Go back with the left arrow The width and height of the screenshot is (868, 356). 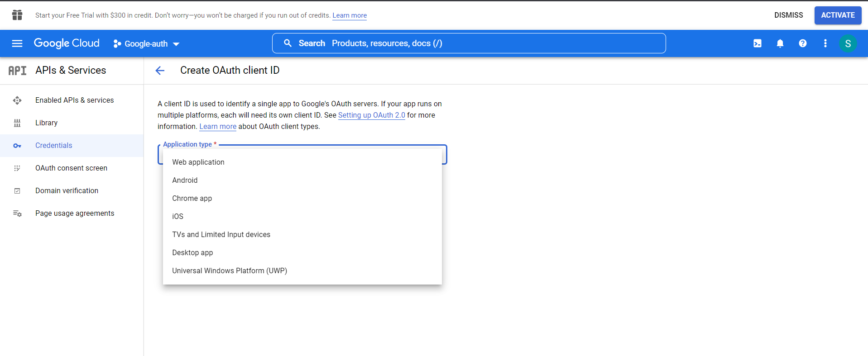click(x=160, y=71)
